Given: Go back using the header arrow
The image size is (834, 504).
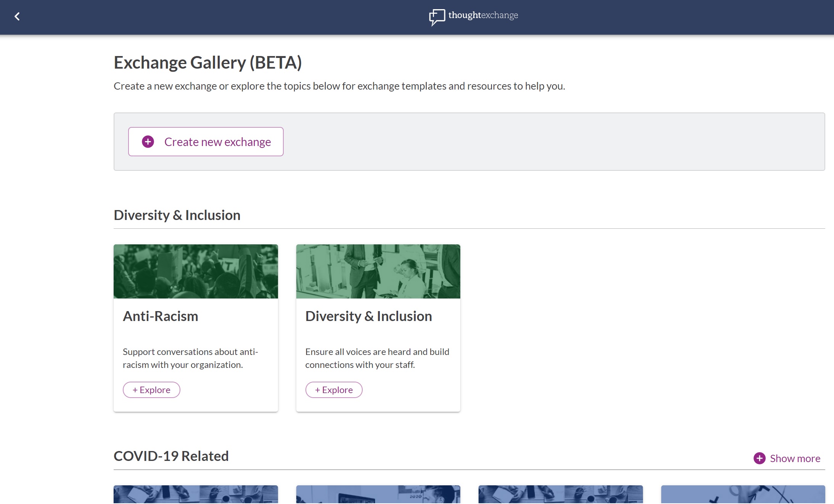Looking at the screenshot, I should pyautogui.click(x=17, y=16).
